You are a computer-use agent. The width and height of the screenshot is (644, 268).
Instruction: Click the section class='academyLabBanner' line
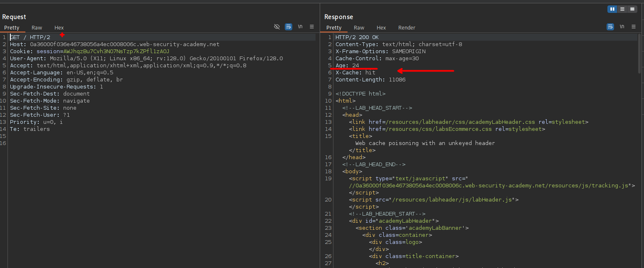click(412, 228)
